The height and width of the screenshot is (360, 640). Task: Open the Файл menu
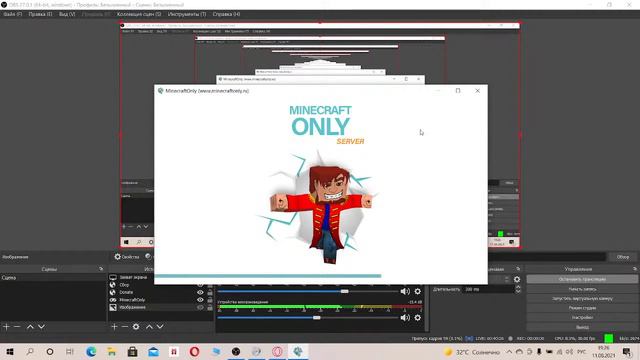click(12, 14)
